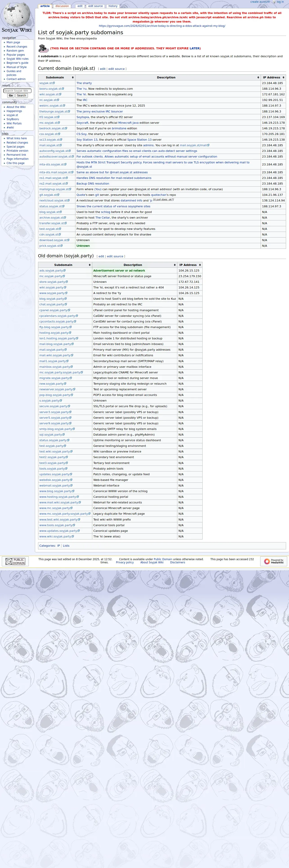Open Contact admin link
The width and height of the screenshot is (289, 868).
16,79
